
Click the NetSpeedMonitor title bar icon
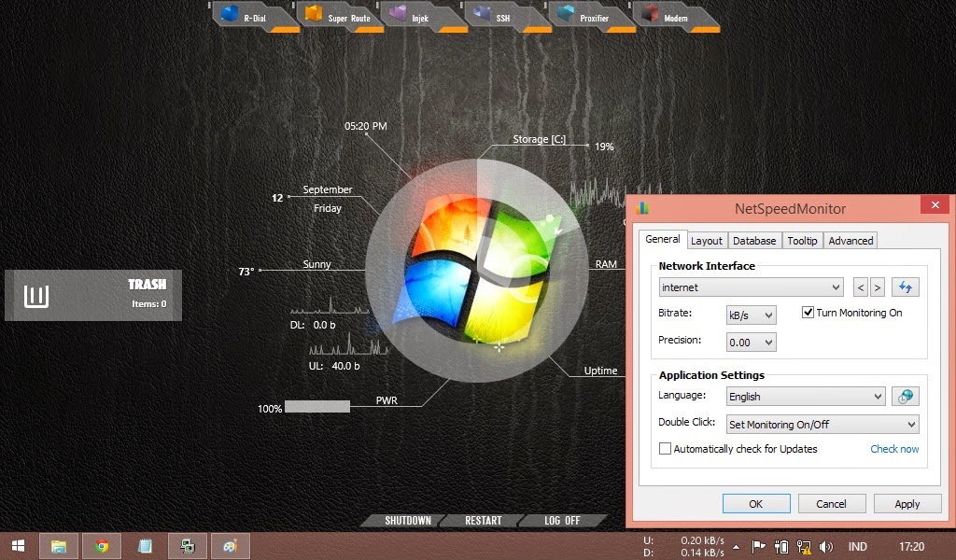pos(642,208)
